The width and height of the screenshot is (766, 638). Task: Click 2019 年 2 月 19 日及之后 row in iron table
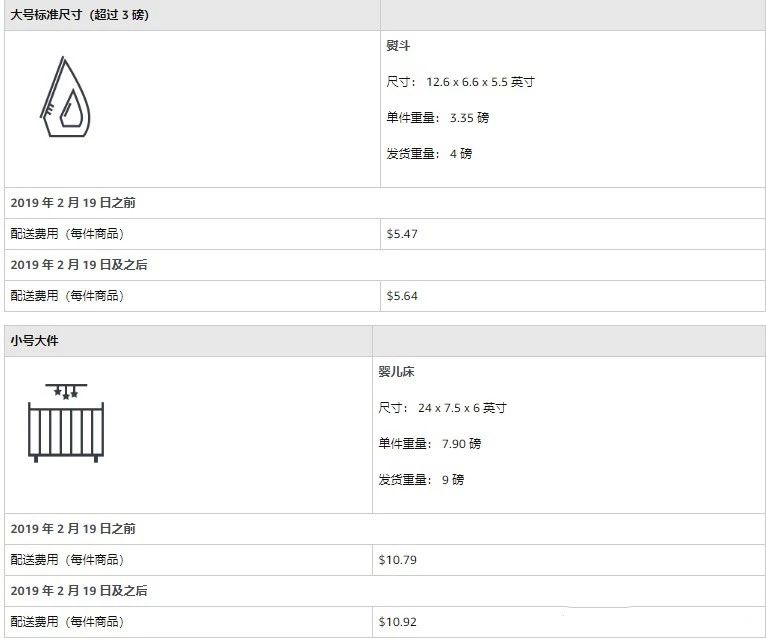[x=79, y=265]
